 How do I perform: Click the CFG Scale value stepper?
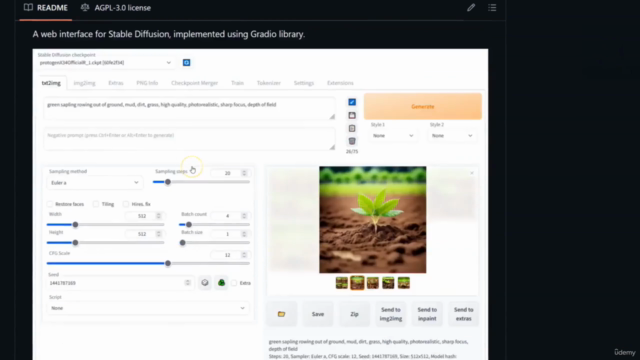[x=244, y=255]
